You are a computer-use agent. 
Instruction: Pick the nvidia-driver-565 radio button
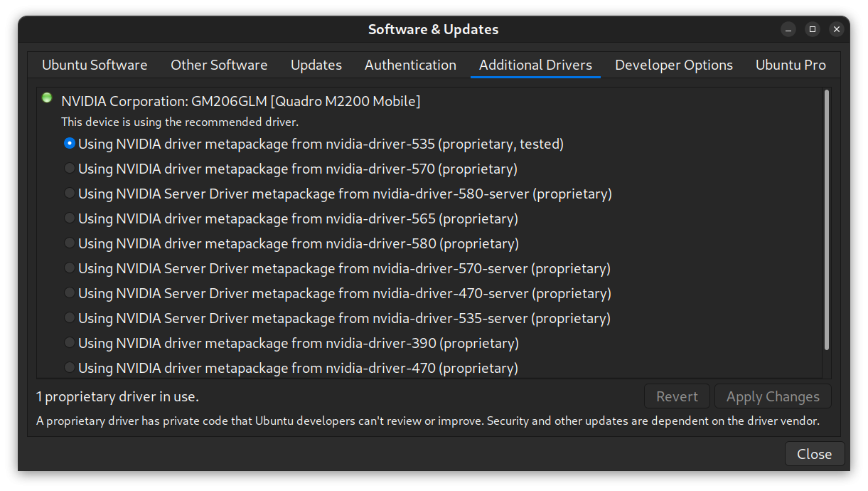[x=70, y=218]
